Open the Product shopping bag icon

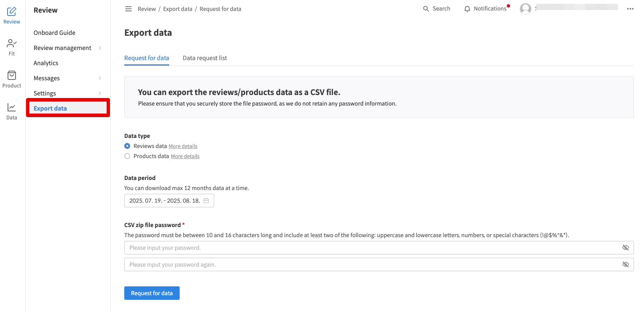pyautogui.click(x=12, y=76)
